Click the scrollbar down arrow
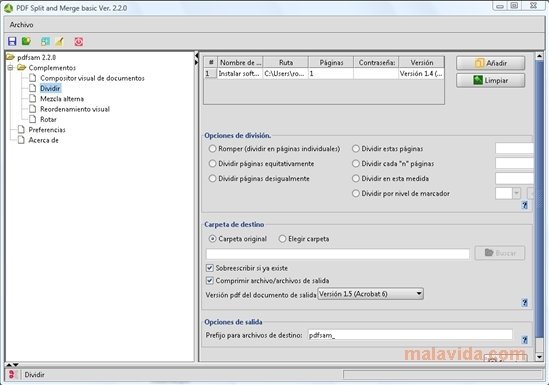This screenshot has height=385, width=549. click(539, 357)
